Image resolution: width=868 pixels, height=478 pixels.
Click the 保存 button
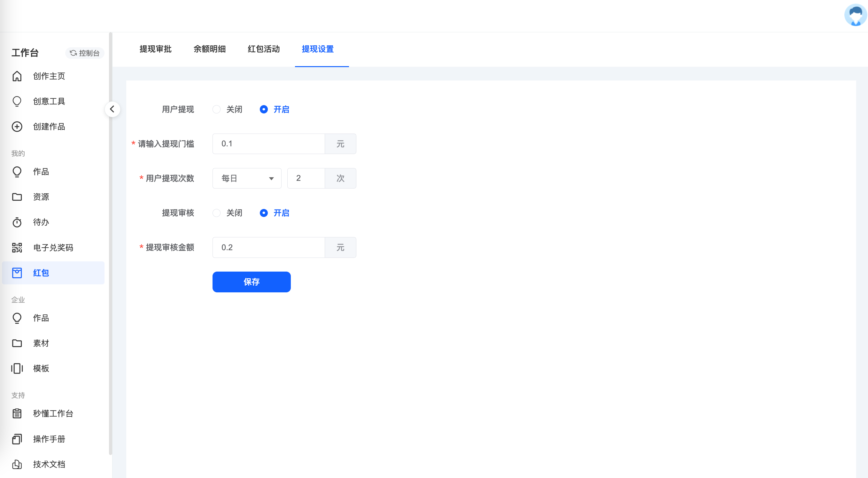tap(252, 282)
